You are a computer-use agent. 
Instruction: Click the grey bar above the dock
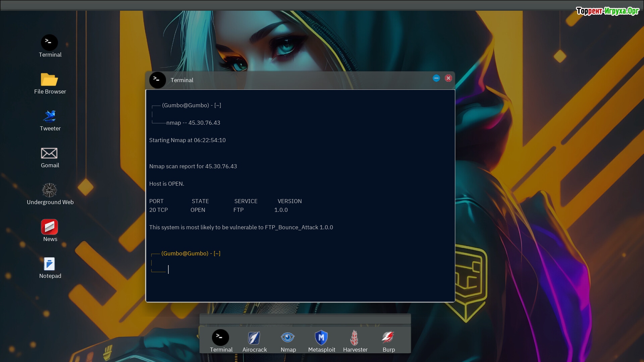tap(305, 319)
